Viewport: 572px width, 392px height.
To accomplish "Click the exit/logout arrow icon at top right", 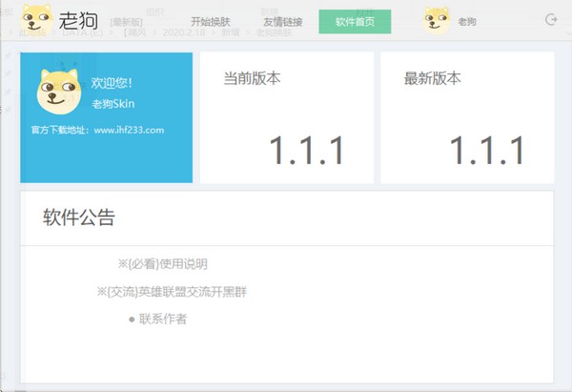I will coord(550,19).
